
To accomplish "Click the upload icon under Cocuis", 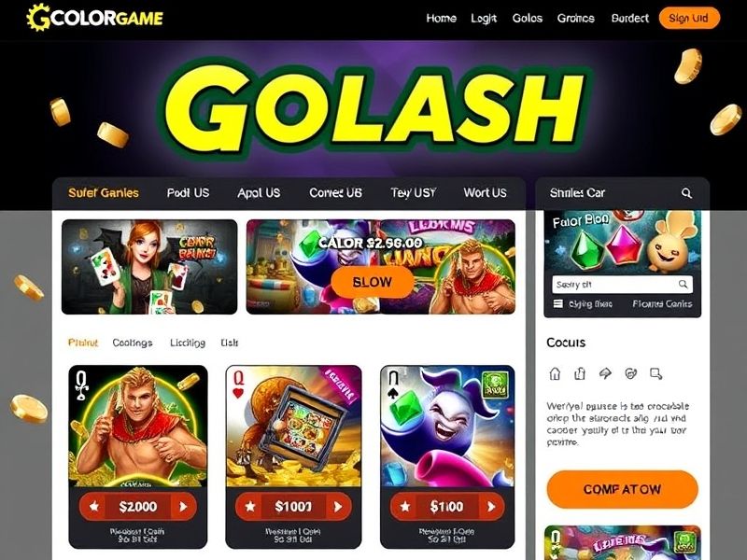I will (x=580, y=374).
